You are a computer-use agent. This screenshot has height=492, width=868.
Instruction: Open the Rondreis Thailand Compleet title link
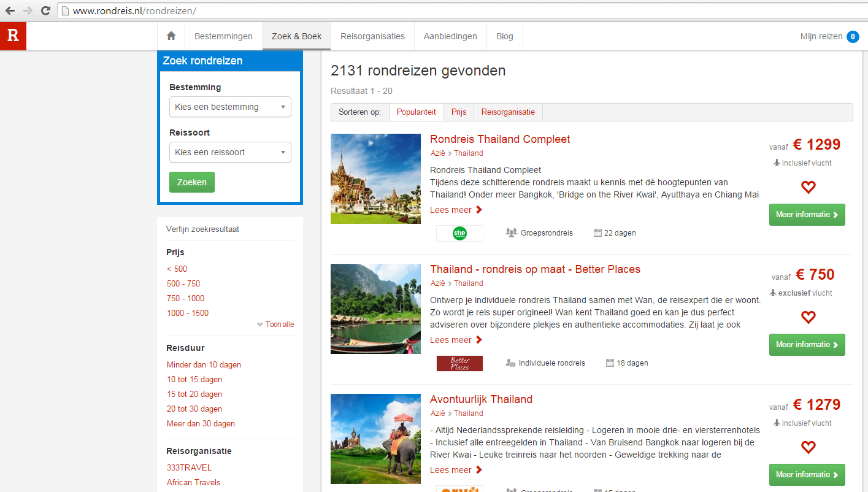tap(500, 139)
